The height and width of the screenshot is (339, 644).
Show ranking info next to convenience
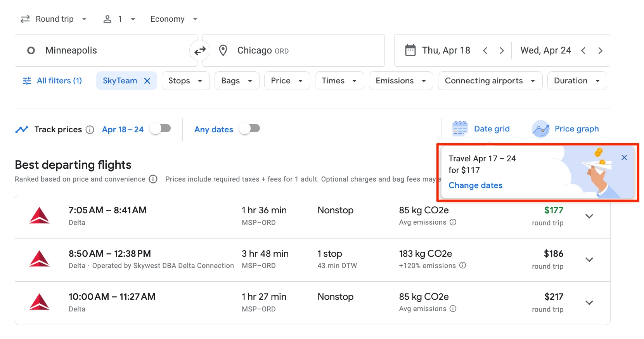153,179
